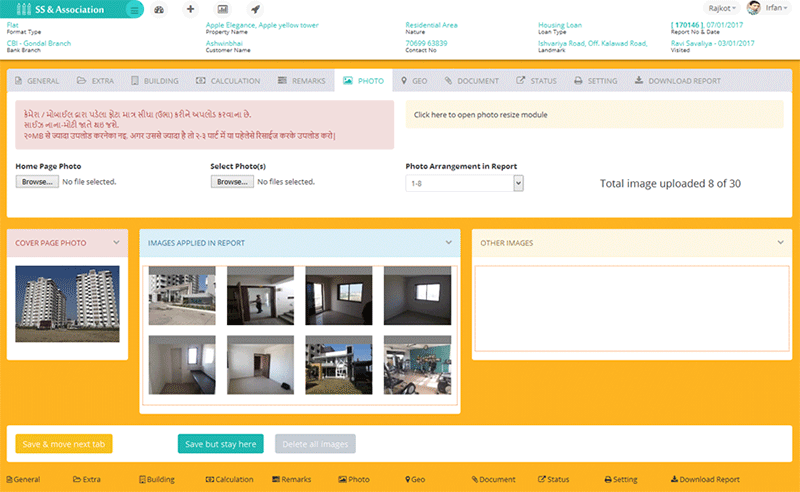Collapse the Images Applied in Report panel
The image size is (800, 492).
(x=449, y=242)
